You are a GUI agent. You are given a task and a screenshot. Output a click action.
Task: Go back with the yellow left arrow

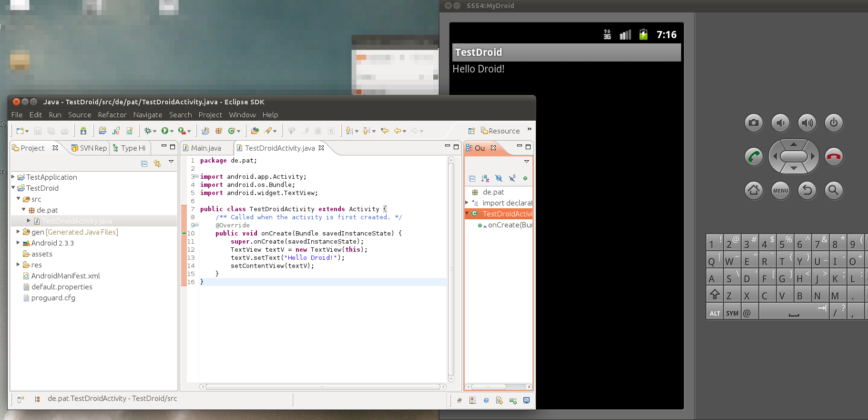pyautogui.click(x=398, y=131)
